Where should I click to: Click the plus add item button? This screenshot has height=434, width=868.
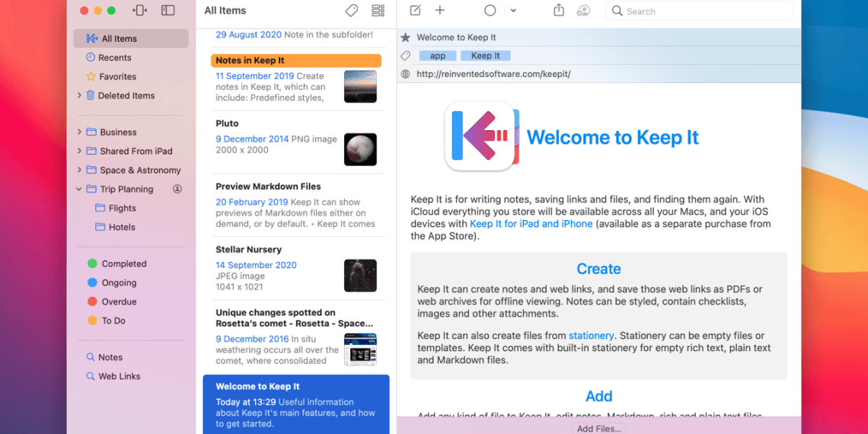(440, 11)
